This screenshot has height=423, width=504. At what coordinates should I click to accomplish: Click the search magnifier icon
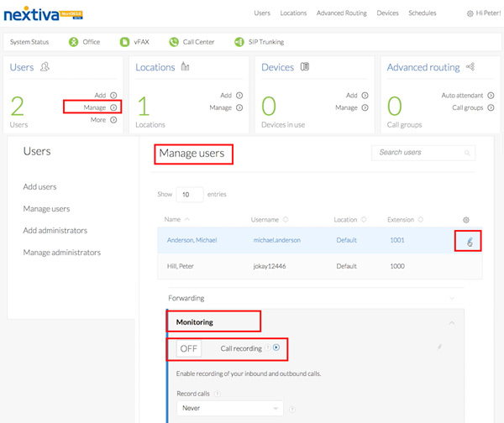click(x=467, y=153)
